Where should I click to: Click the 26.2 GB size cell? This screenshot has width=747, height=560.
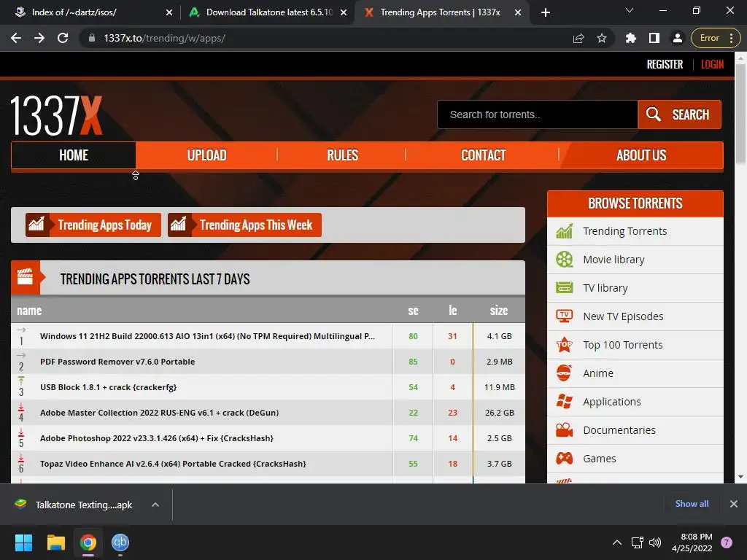[x=499, y=413]
